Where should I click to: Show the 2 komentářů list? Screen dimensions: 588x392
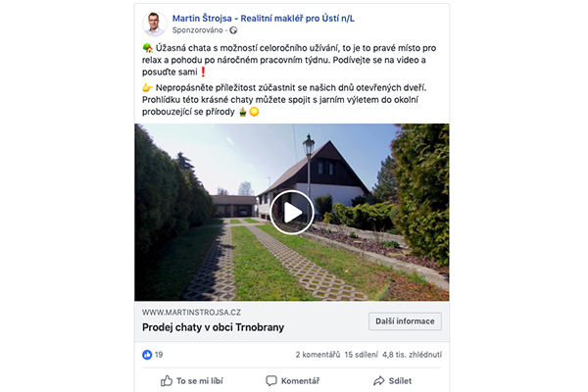[318, 355]
